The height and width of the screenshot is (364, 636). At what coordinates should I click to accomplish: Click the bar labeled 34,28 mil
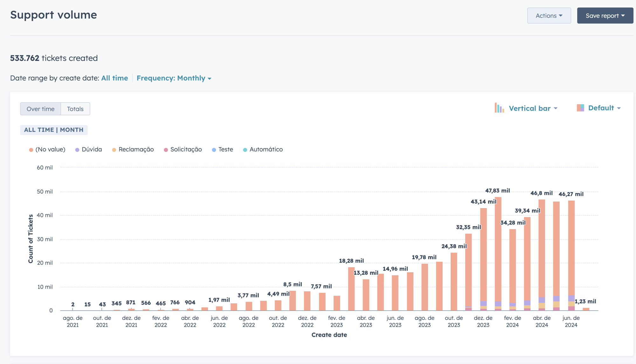[x=513, y=270]
